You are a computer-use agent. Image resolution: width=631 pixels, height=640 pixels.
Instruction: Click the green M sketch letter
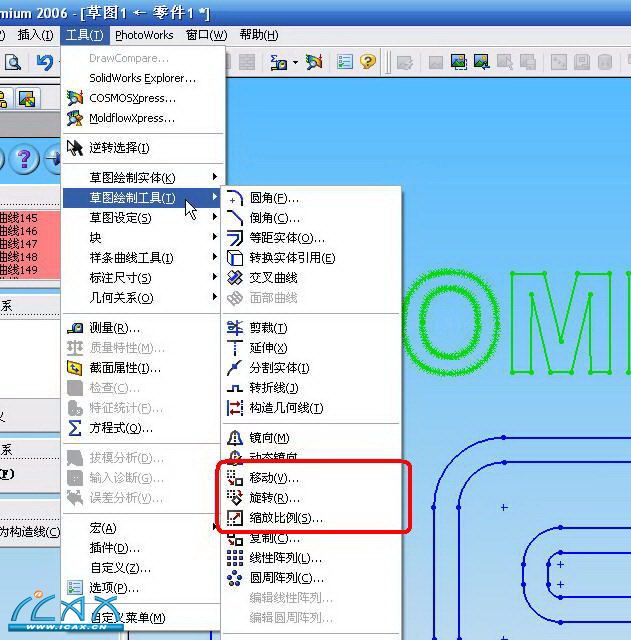[x=561, y=322]
